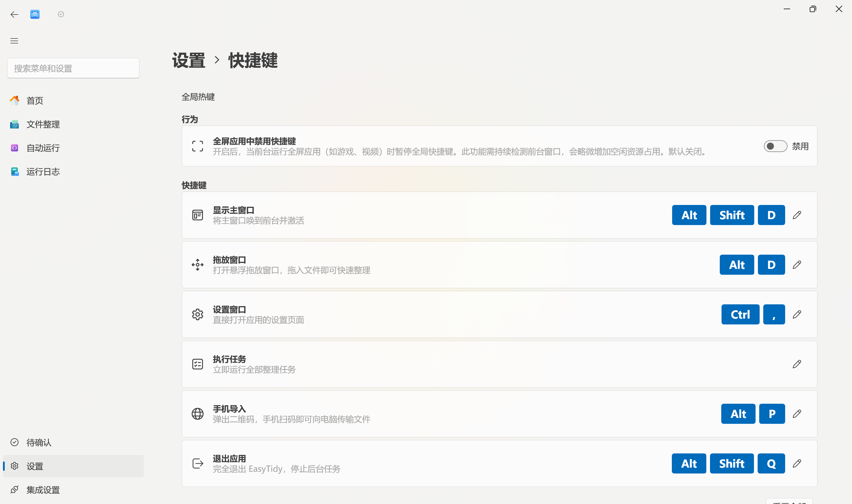
Task: Edit the 退出应用 shortcut with pencil icon
Action: (x=797, y=463)
